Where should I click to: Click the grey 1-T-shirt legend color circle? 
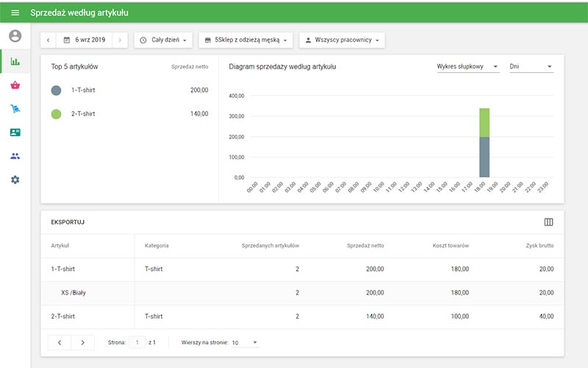(x=57, y=91)
